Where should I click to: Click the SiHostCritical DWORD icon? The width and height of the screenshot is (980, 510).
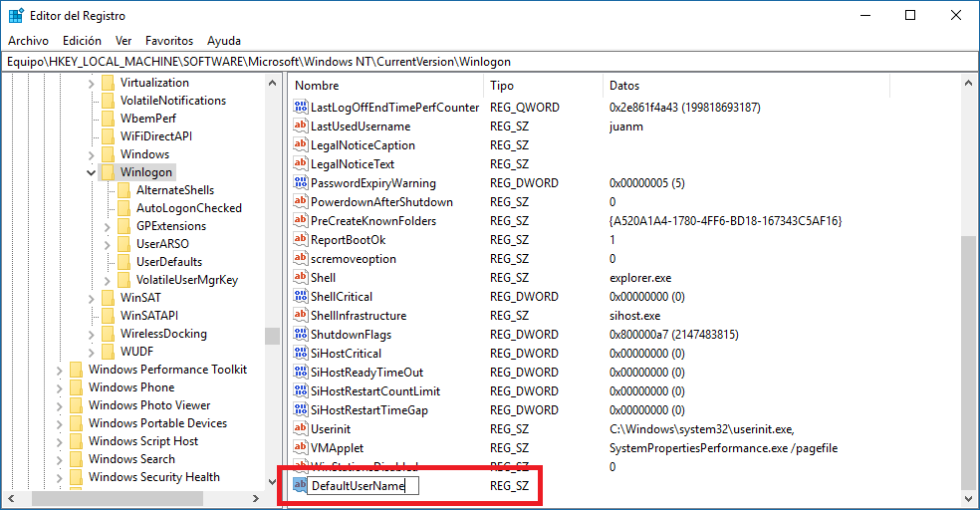pos(301,353)
